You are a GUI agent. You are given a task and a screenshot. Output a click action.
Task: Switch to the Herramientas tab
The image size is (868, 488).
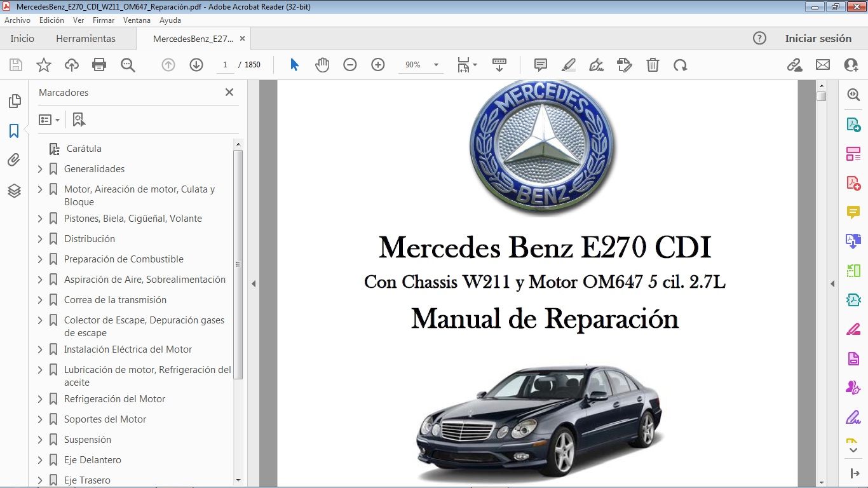coord(86,39)
